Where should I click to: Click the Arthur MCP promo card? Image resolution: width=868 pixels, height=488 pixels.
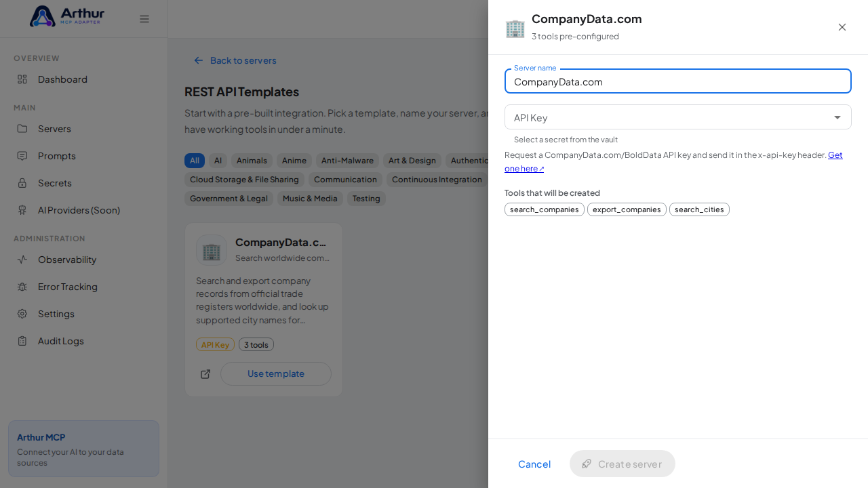click(x=83, y=449)
